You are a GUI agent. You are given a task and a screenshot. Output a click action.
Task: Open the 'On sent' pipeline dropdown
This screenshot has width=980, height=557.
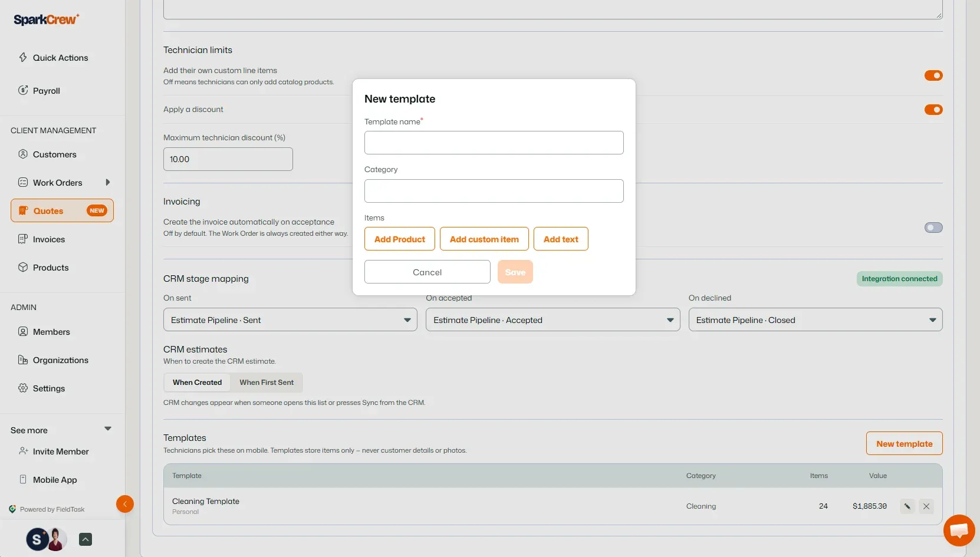(290, 320)
